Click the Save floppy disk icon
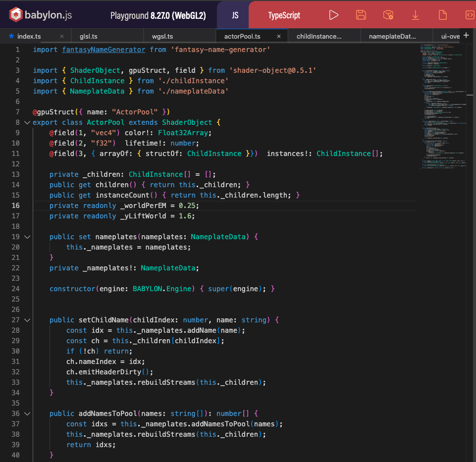476x462 pixels. [x=361, y=15]
